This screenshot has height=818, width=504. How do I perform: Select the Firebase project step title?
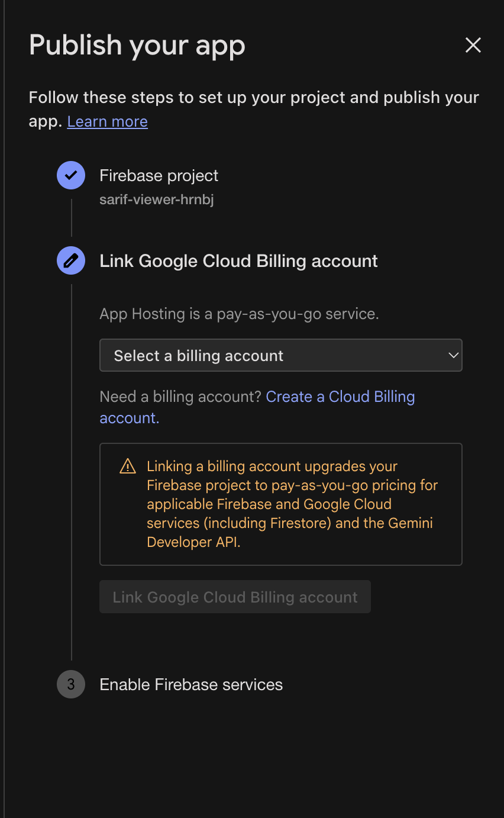pyautogui.click(x=159, y=175)
